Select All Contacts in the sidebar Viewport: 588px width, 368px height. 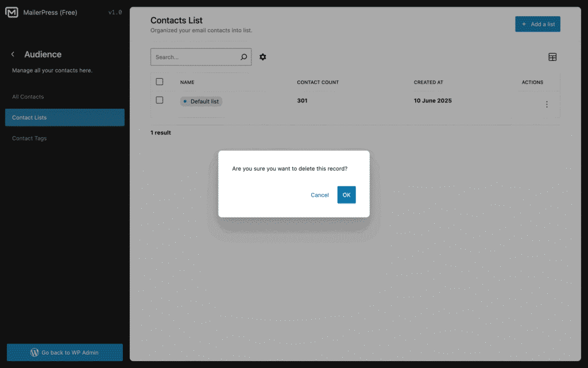(x=28, y=97)
